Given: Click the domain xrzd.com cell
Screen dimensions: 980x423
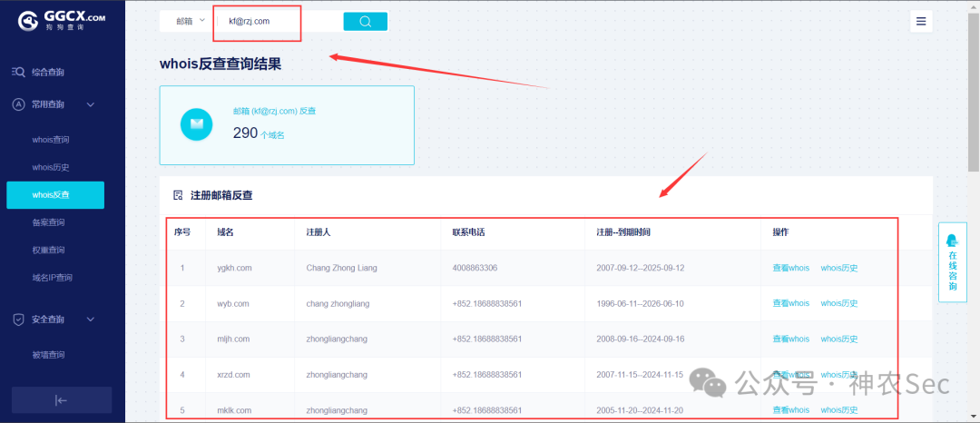Looking at the screenshot, I should click(233, 375).
